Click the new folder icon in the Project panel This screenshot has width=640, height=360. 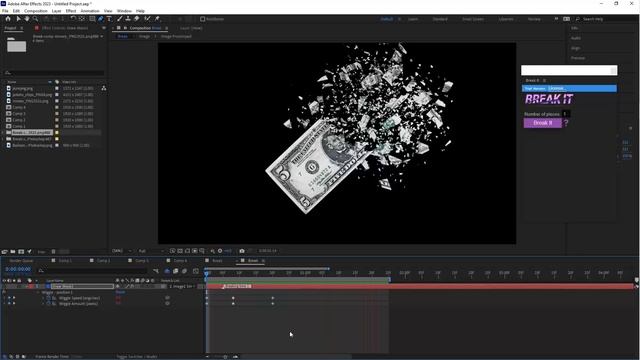(x=13, y=251)
